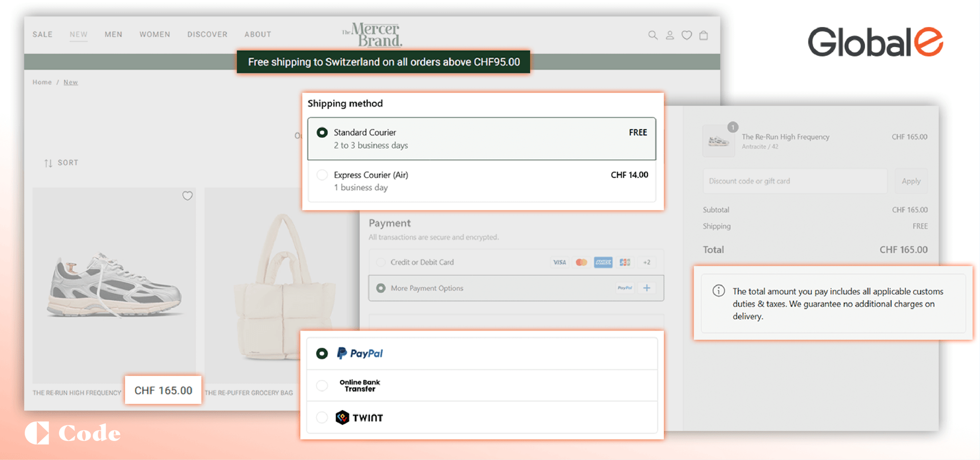Click the Mercer Brand logo
The image size is (980, 460).
point(372,35)
